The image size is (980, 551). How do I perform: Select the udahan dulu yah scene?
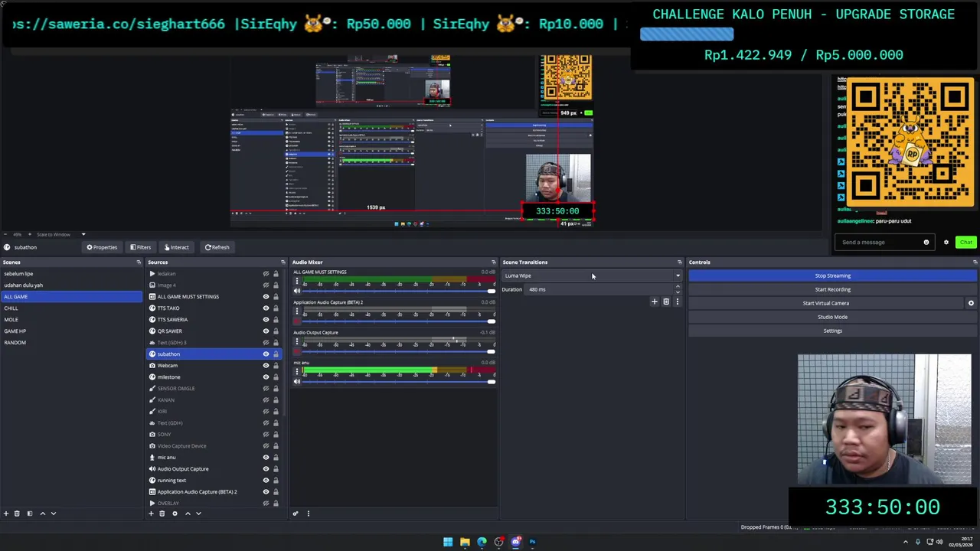coord(23,285)
